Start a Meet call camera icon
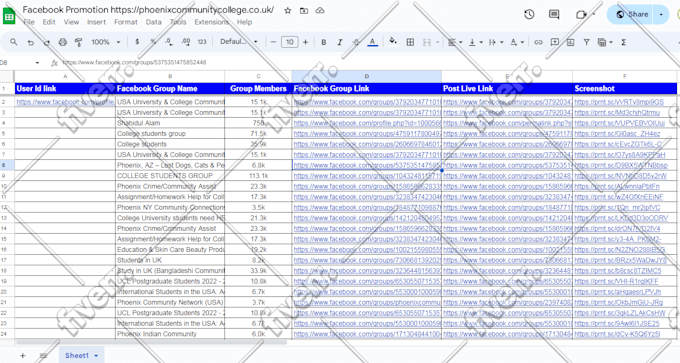680x363 pixels. click(581, 15)
